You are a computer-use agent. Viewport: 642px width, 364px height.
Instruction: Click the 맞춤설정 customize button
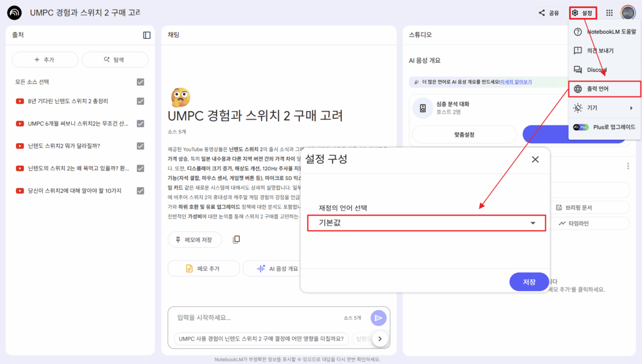point(464,135)
